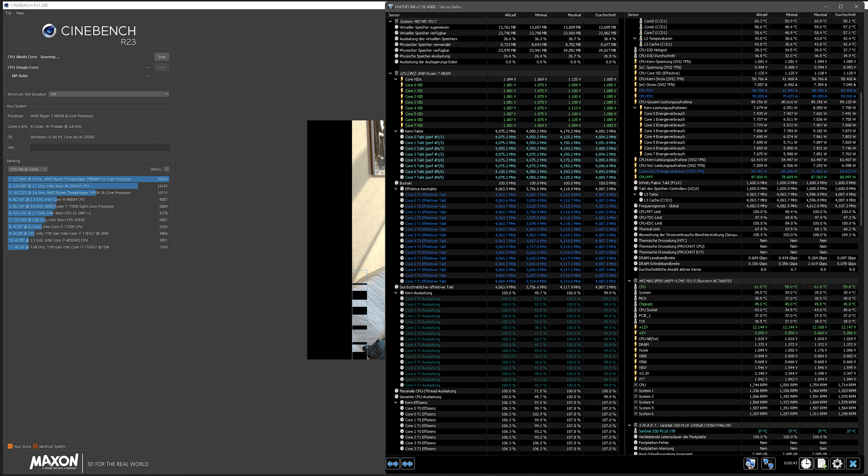Select ranking entry Threadripper 2990WX 32-Core
The image size is (868, 476).
(x=88, y=179)
